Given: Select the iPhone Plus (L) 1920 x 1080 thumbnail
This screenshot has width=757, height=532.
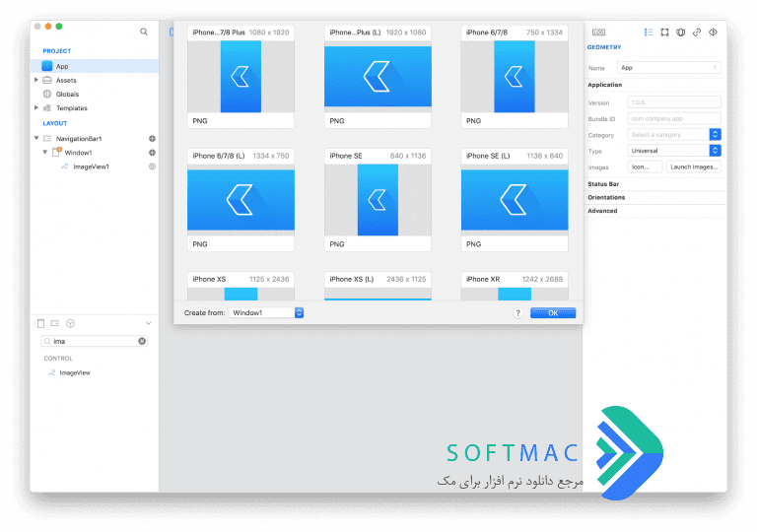Looking at the screenshot, I should click(x=378, y=77).
